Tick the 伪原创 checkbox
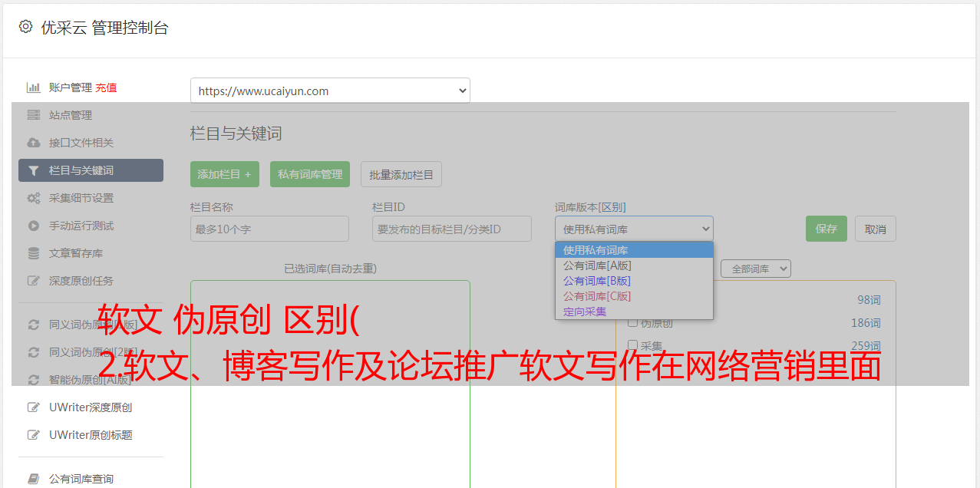 point(633,323)
